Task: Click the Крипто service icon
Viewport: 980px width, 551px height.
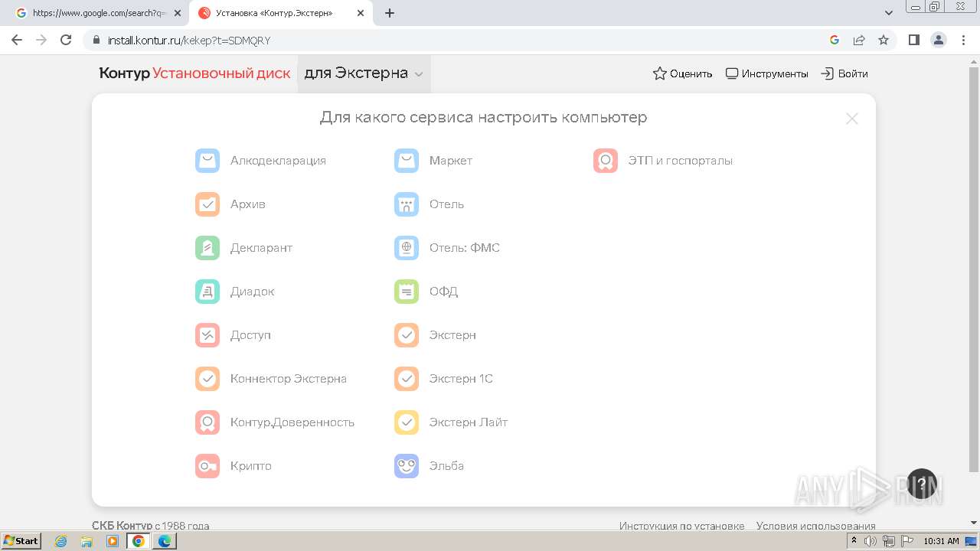Action: (207, 466)
